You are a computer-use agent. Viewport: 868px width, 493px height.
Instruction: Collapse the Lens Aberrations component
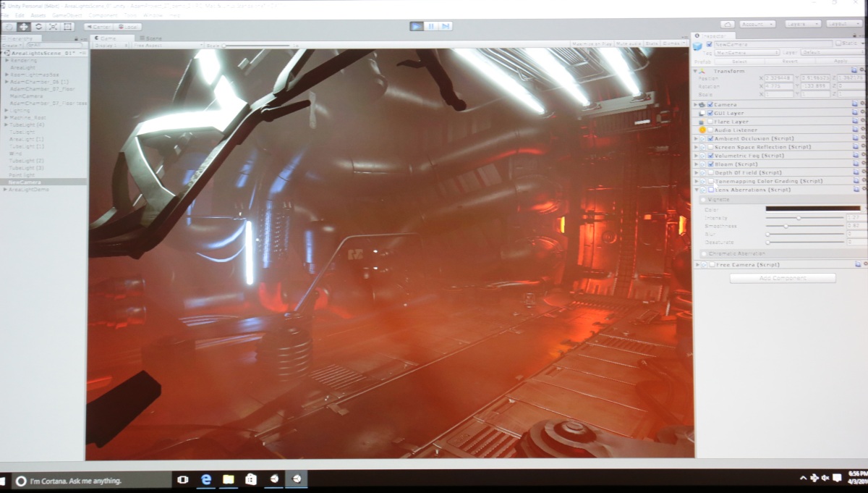coord(697,190)
